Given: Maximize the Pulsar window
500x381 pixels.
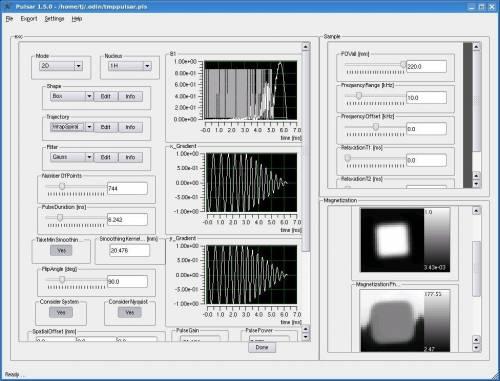Looking at the screenshot, I should tap(482, 7).
